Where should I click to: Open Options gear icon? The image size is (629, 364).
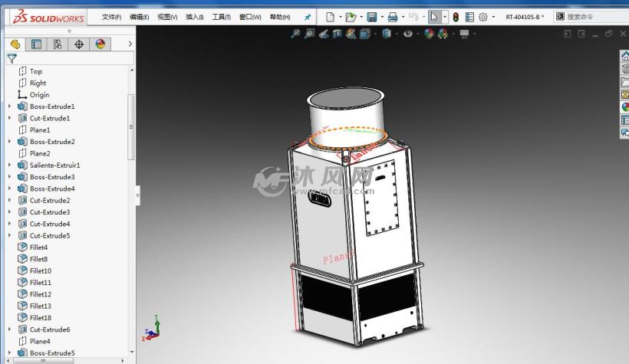click(x=483, y=17)
